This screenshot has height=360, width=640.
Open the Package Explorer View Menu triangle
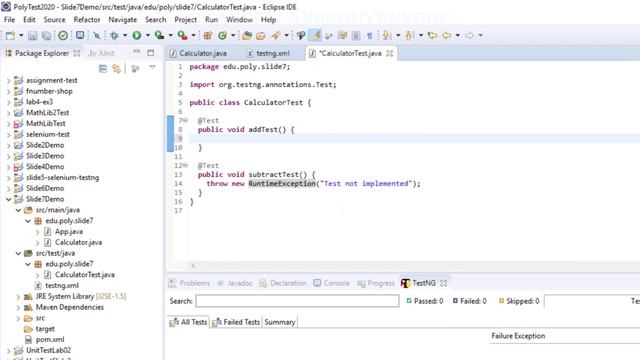coord(152,67)
